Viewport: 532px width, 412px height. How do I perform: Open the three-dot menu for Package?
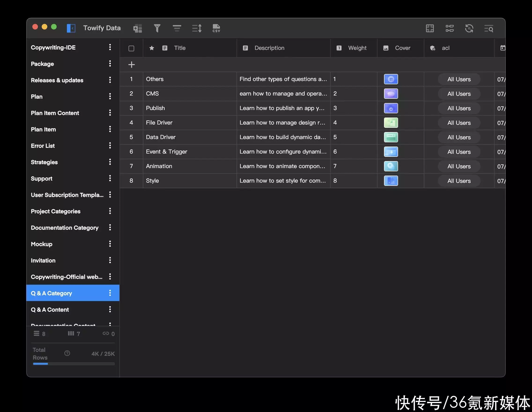point(110,63)
